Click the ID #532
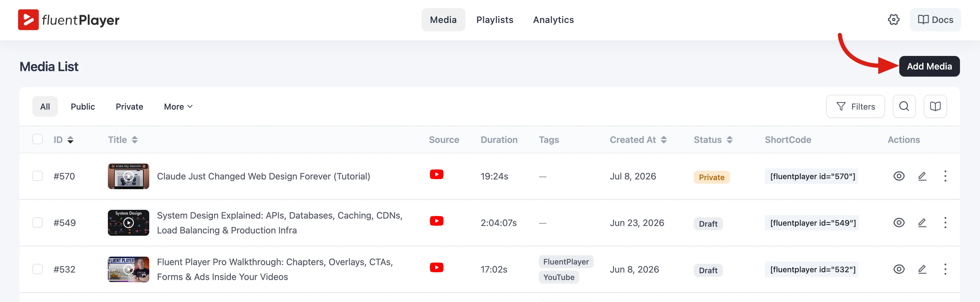 pos(64,269)
